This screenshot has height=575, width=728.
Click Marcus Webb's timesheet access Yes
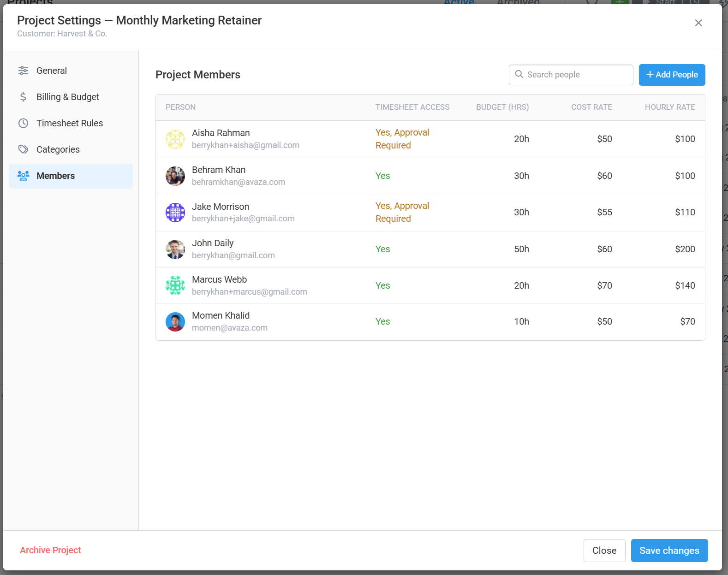[x=382, y=285]
